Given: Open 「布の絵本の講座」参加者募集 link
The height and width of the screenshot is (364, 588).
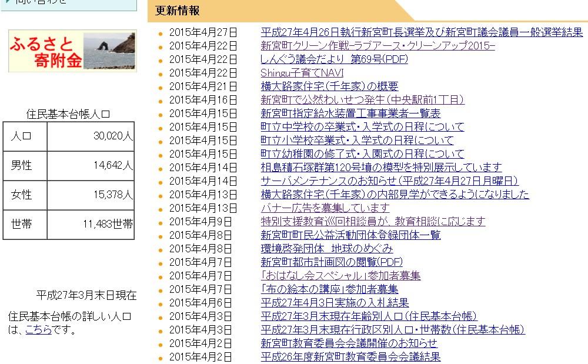Looking at the screenshot, I should pyautogui.click(x=329, y=289).
